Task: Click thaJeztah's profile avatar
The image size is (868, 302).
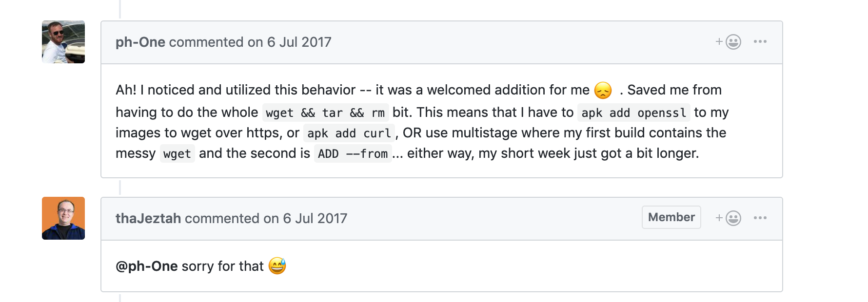Action: click(x=63, y=218)
